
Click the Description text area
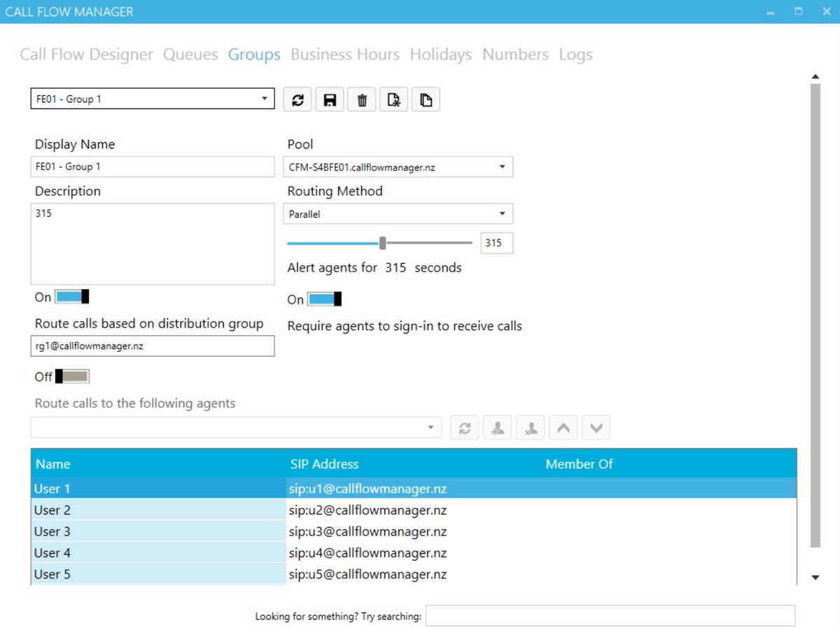pos(153,244)
